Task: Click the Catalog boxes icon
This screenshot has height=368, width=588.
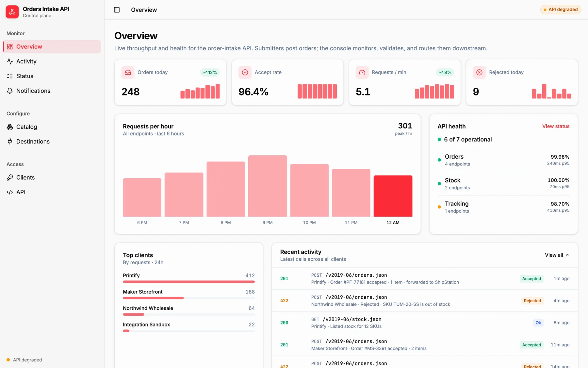Action: coord(10,127)
